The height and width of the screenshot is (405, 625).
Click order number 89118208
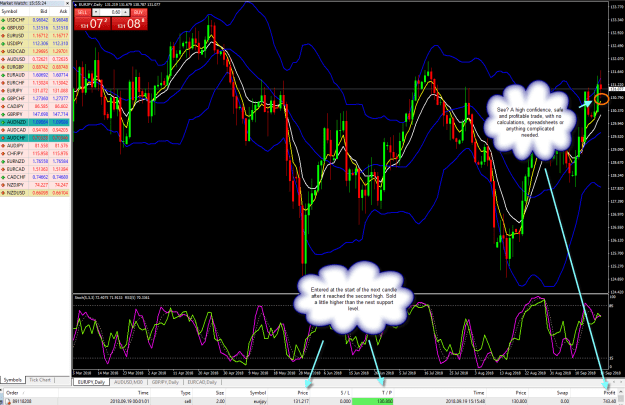[x=22, y=401]
